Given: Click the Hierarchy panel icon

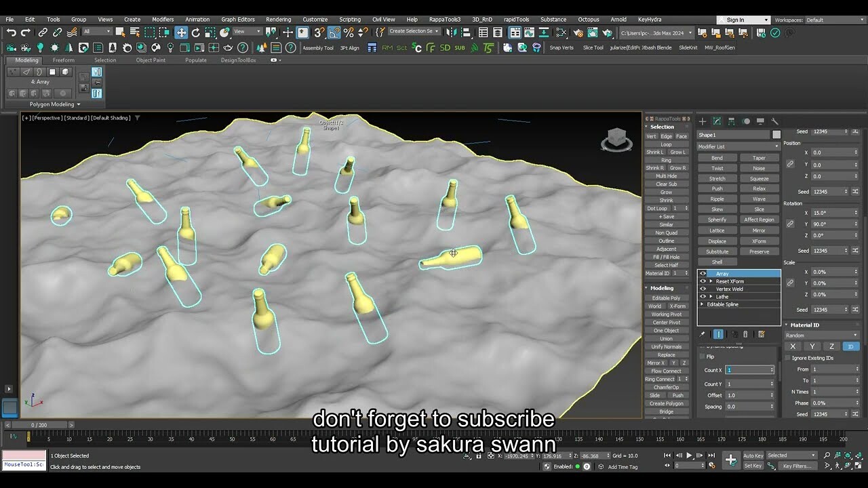Looking at the screenshot, I should (731, 121).
